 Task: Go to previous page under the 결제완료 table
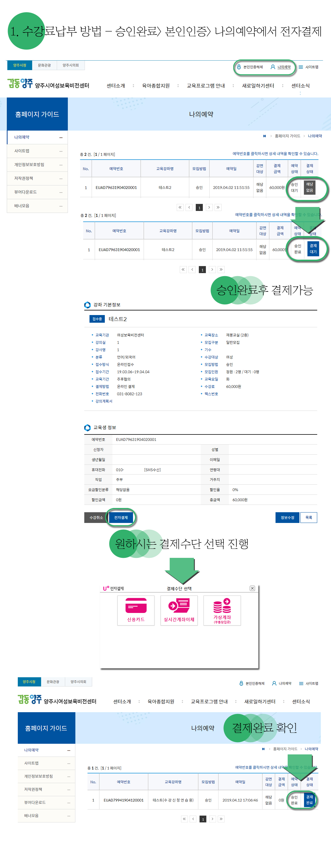pos(193,819)
